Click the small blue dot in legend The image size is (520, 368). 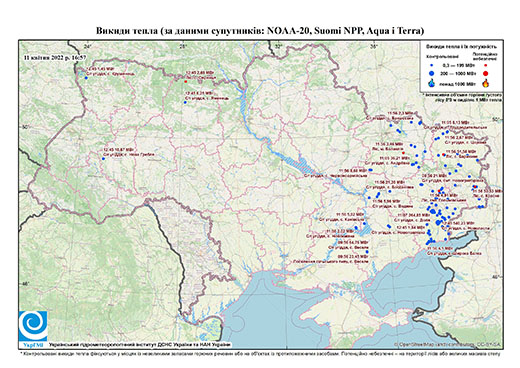click(x=431, y=65)
